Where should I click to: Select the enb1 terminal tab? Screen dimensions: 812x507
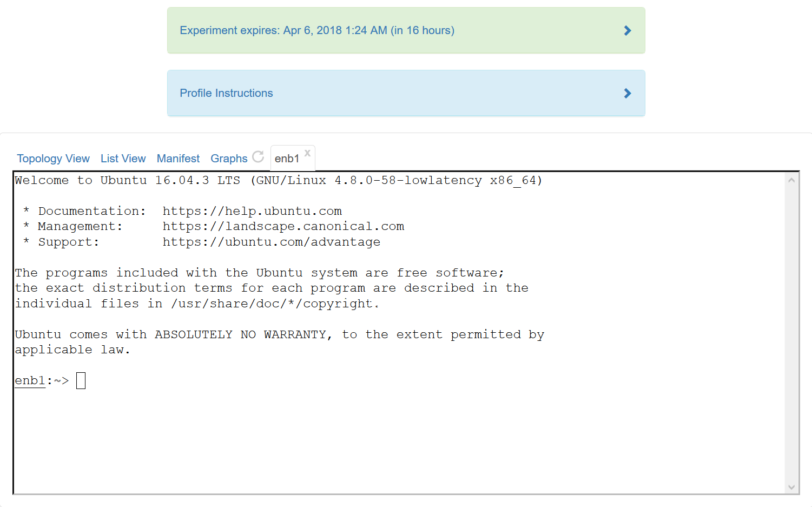point(287,159)
